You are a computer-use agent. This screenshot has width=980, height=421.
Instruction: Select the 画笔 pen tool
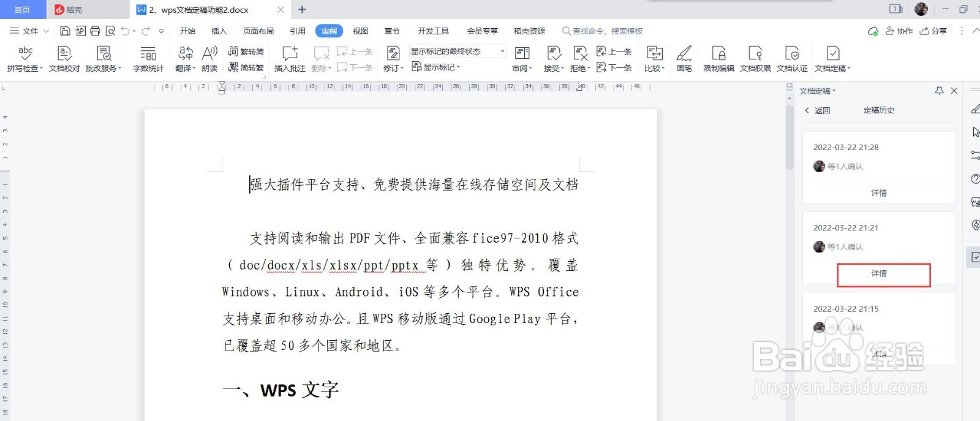(x=684, y=59)
